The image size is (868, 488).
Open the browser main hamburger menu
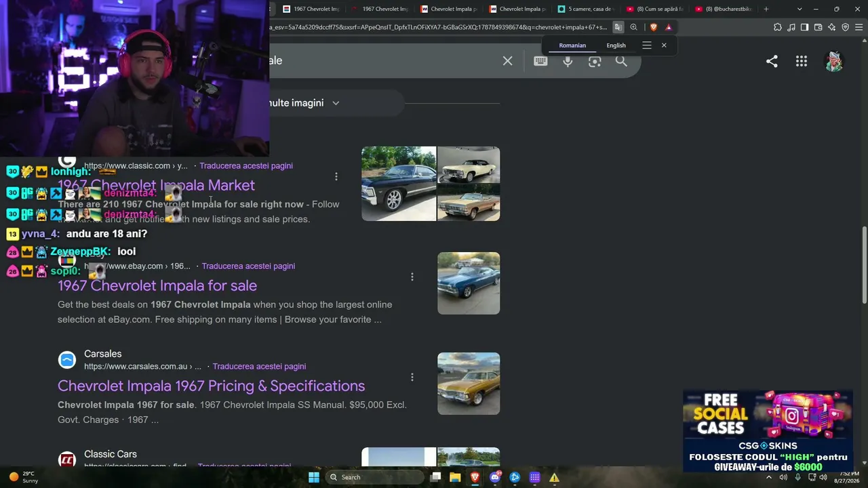pyautogui.click(x=859, y=27)
